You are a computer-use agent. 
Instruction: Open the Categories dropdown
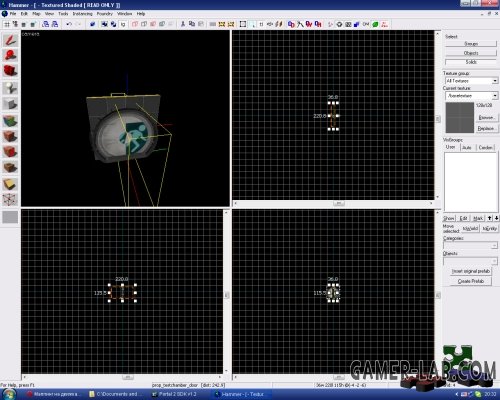tap(494, 245)
